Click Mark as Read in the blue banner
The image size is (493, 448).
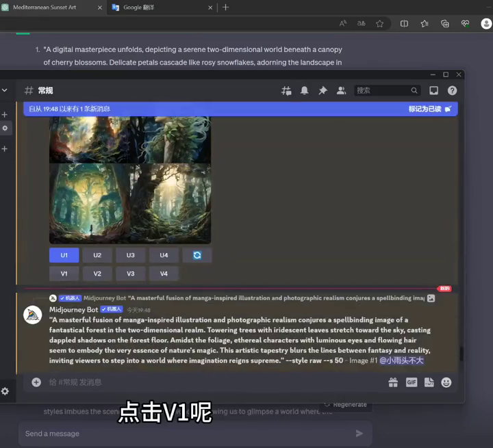(x=429, y=109)
